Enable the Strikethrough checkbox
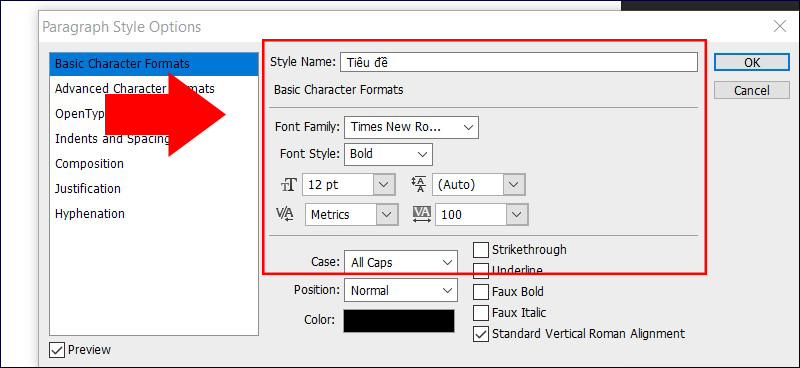 [x=481, y=250]
